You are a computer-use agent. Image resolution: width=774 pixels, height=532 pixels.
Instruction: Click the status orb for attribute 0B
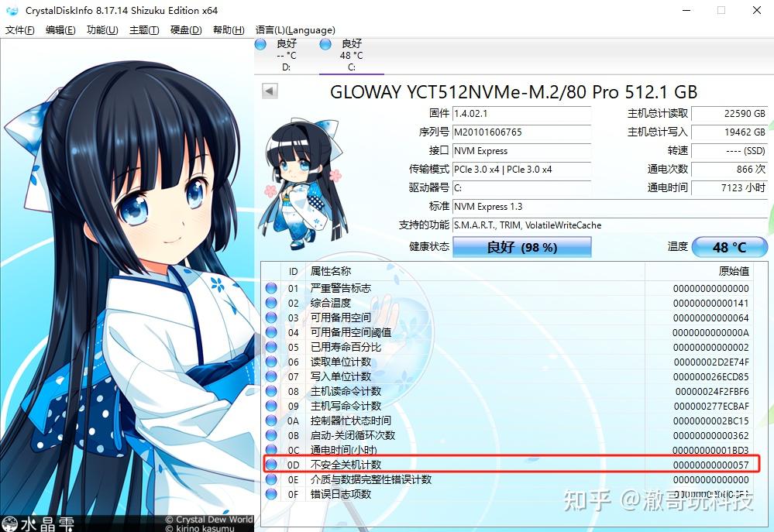(271, 435)
